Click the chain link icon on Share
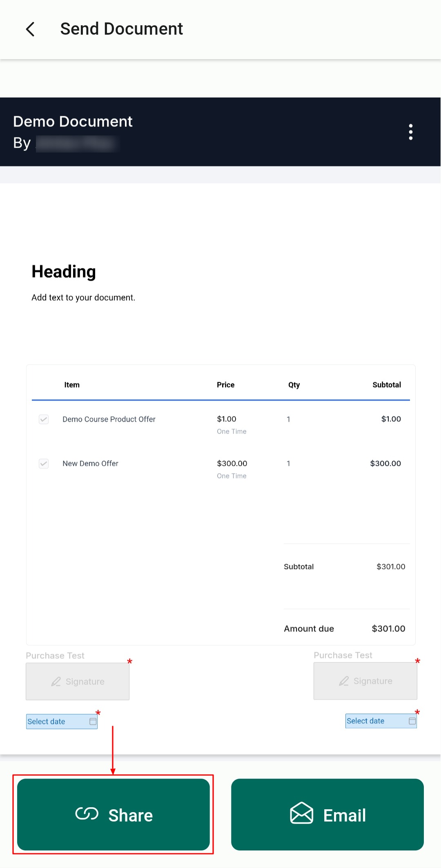Screen dimensions: 441x868 tap(87, 814)
